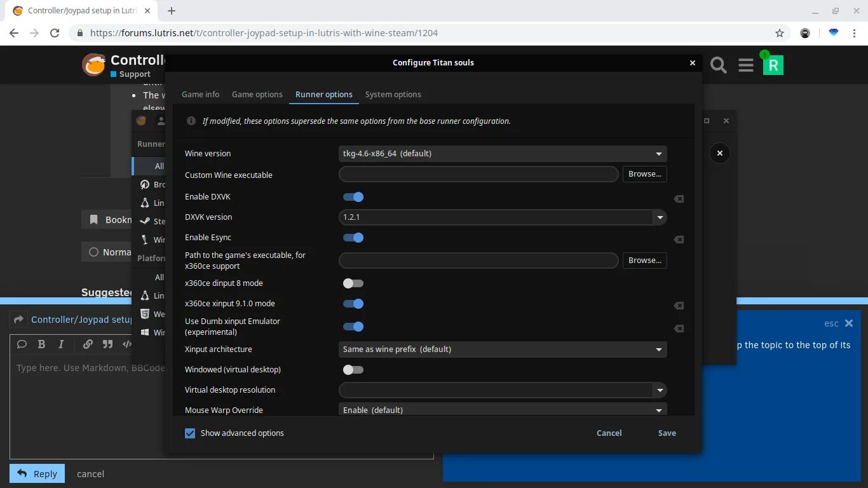
Task: Uncheck Show advanced options checkbox
Action: 190,433
